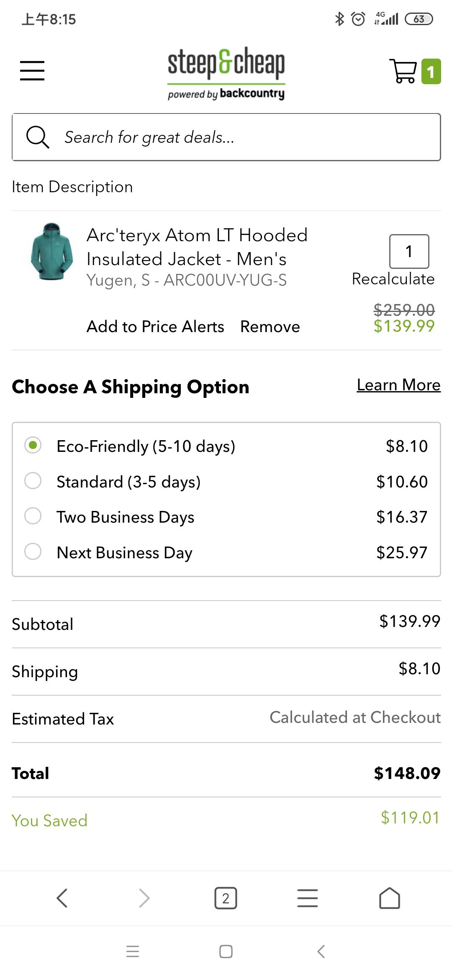This screenshot has height=980, width=452.
Task: Tap the Steep & Cheap logo
Action: pos(226,73)
